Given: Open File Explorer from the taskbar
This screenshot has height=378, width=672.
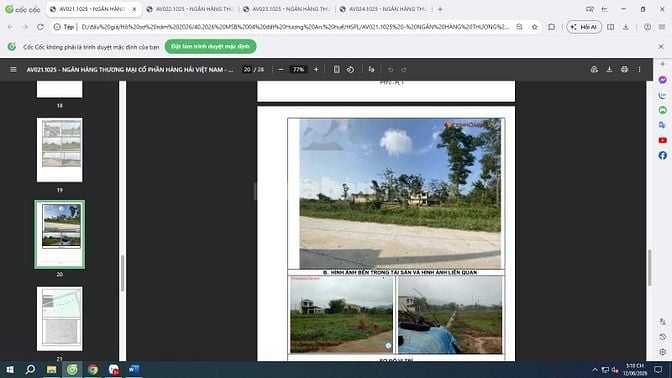Looking at the screenshot, I should tap(51, 369).
